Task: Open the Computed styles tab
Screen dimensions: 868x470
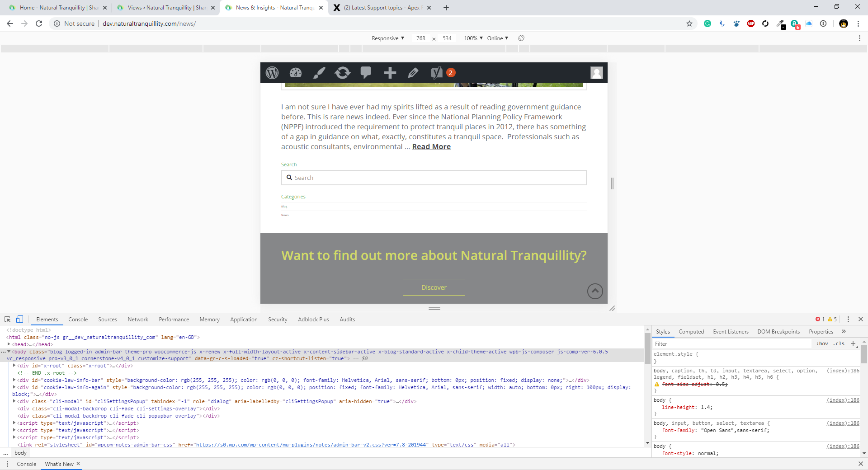Action: 691,332
